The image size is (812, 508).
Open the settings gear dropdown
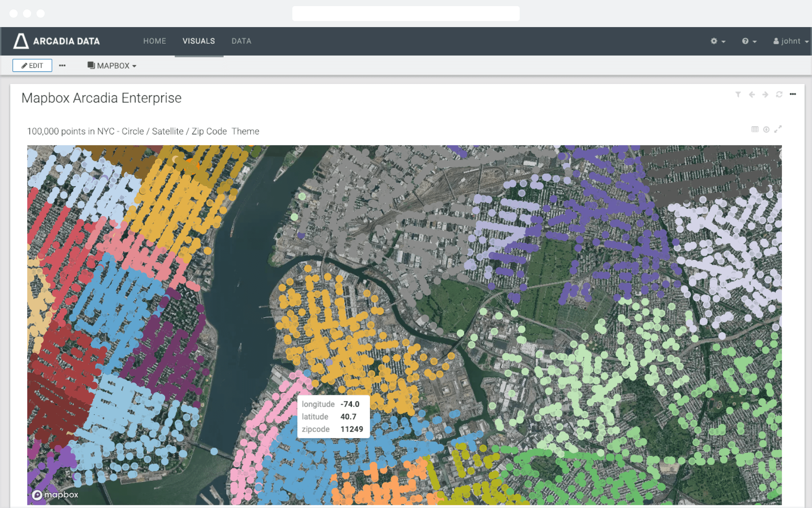click(718, 41)
